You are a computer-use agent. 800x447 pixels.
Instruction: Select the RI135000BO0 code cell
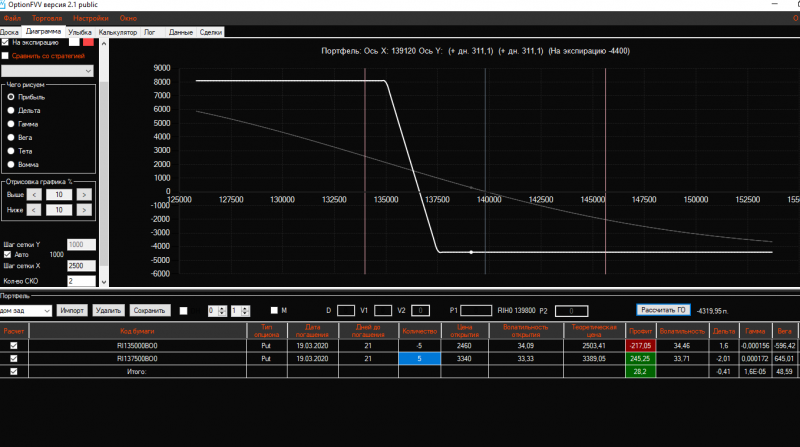pyautogui.click(x=137, y=345)
